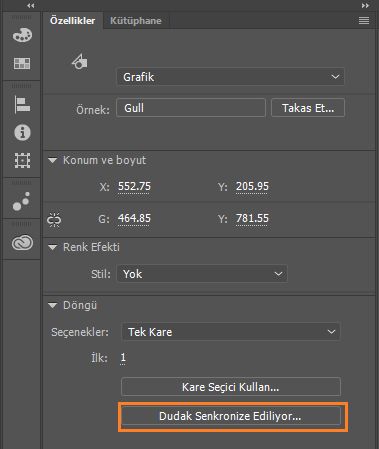
Task: Click the Y position value 205.95
Action: [x=252, y=186]
